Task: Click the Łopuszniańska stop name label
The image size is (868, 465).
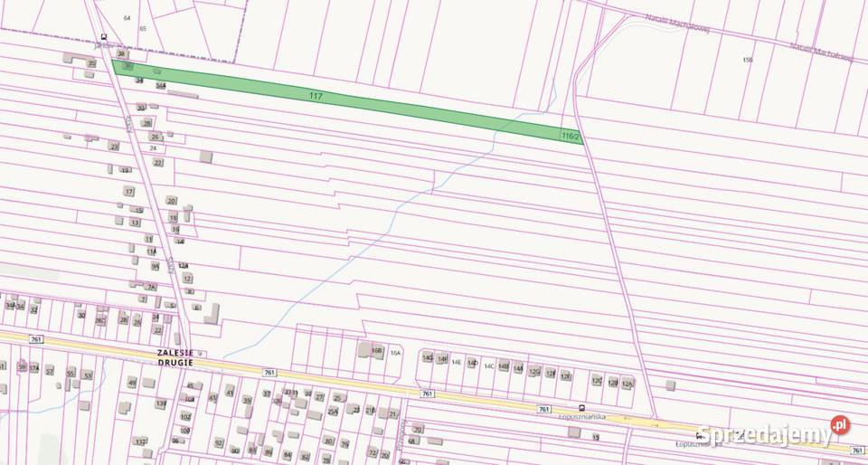Action: [581, 417]
